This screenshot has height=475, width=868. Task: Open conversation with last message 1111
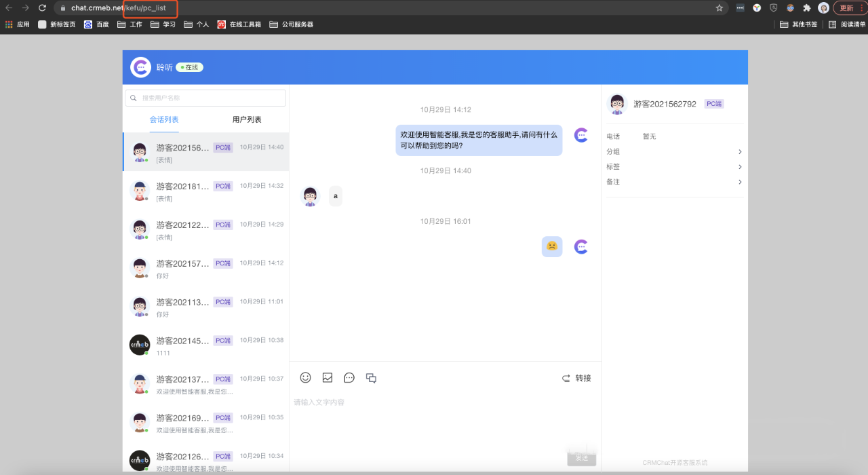click(206, 345)
